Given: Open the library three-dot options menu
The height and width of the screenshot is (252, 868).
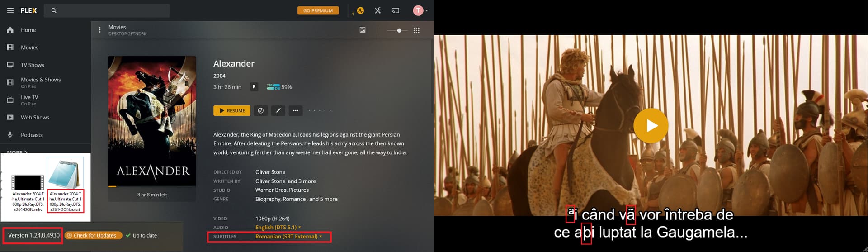Looking at the screenshot, I should pyautogui.click(x=99, y=30).
